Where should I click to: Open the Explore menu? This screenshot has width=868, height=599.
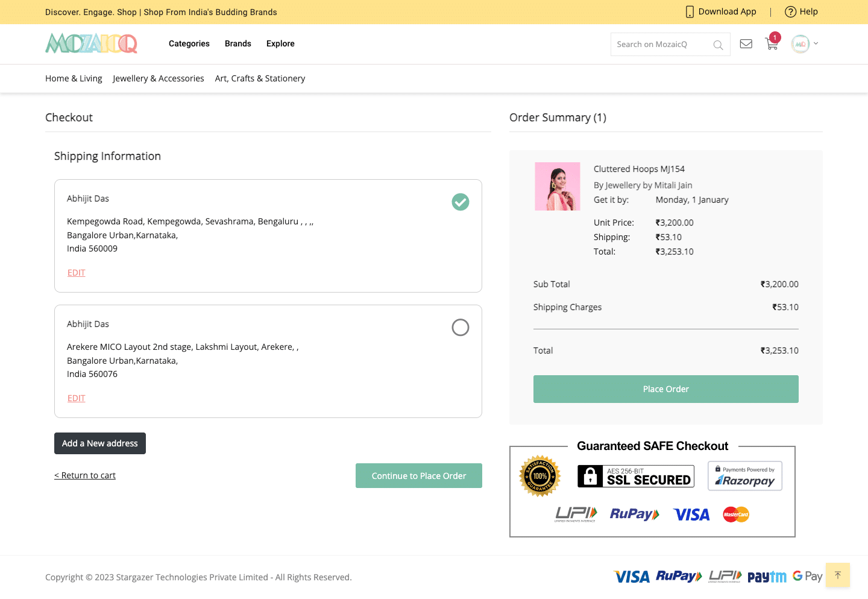[x=280, y=44]
